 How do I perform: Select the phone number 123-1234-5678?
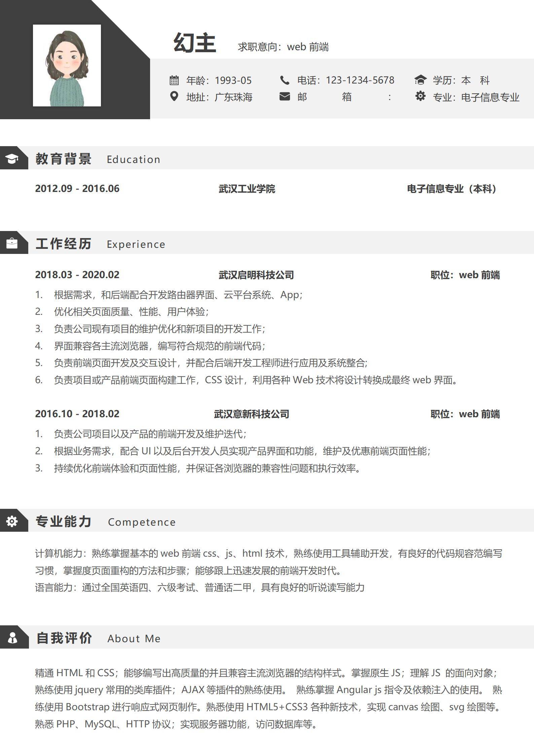coord(360,80)
